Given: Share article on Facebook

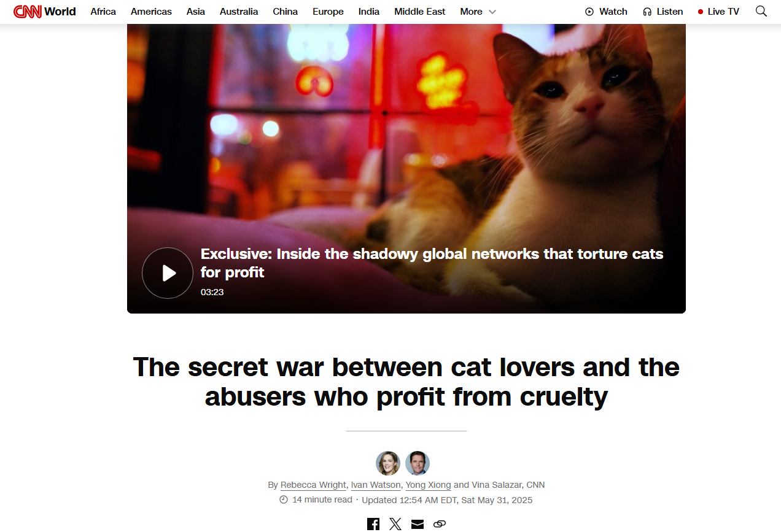Looking at the screenshot, I should coord(373,524).
